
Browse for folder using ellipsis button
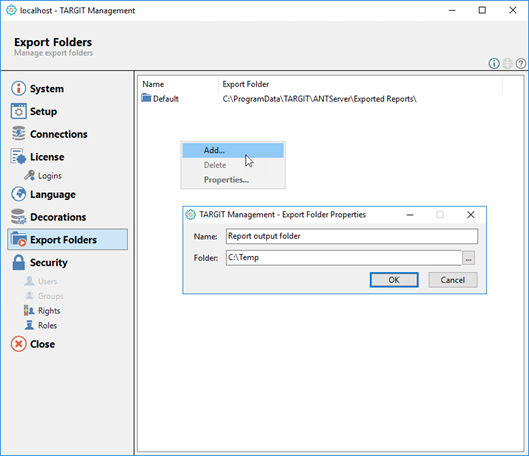468,258
